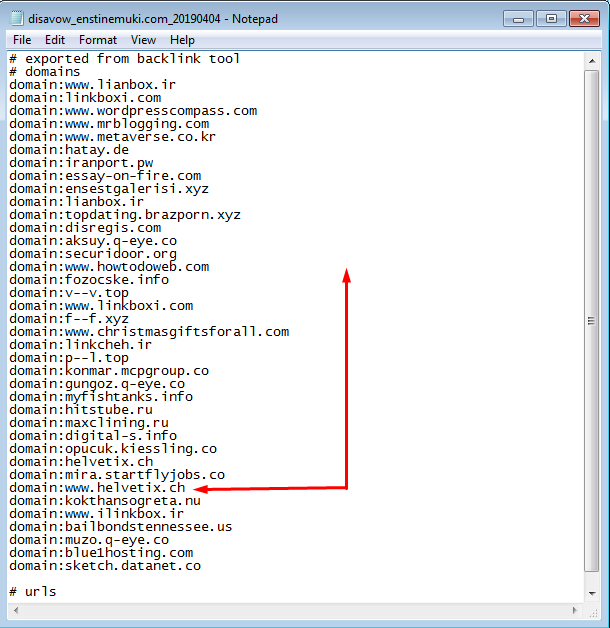
Task: Click the vertical scrollbar up arrow
Action: (592, 61)
